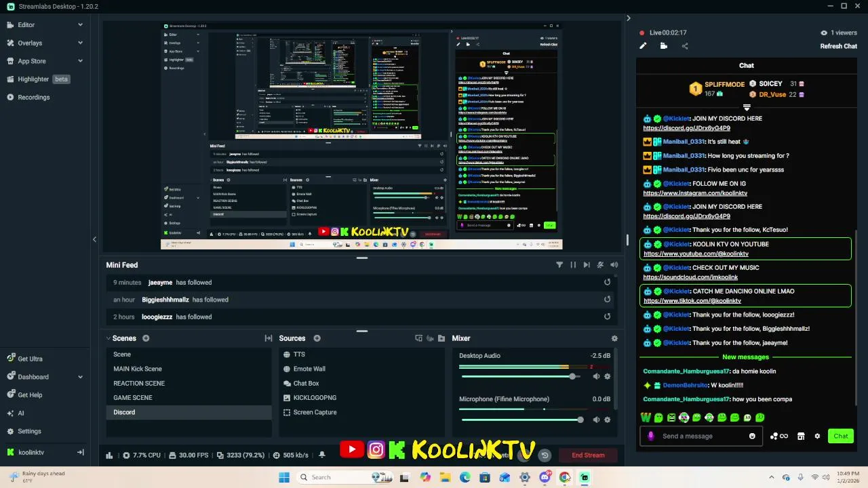This screenshot has height=488, width=868.
Task: End the live stream
Action: pos(588,455)
